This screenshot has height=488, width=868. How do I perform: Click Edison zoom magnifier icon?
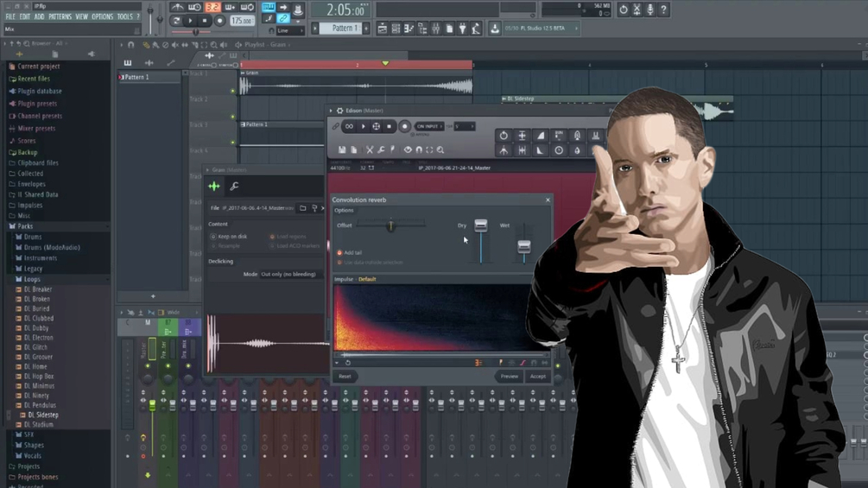click(440, 150)
